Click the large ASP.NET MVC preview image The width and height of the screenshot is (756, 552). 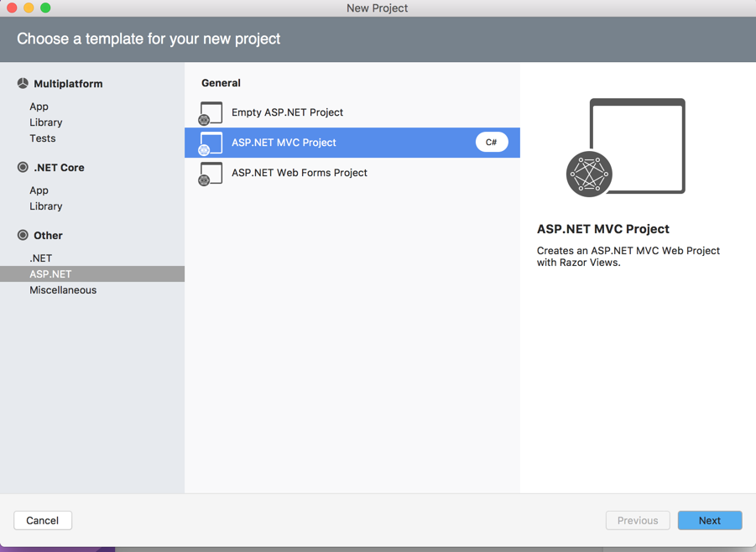[625, 148]
